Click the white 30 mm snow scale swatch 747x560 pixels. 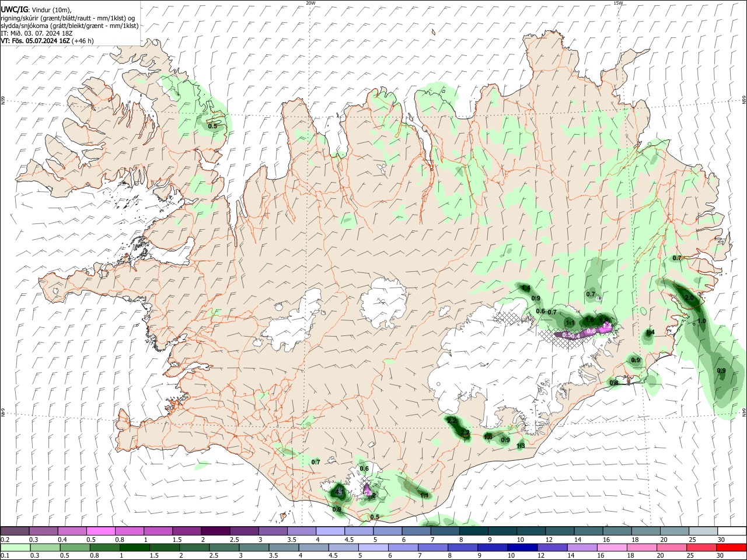(x=732, y=531)
